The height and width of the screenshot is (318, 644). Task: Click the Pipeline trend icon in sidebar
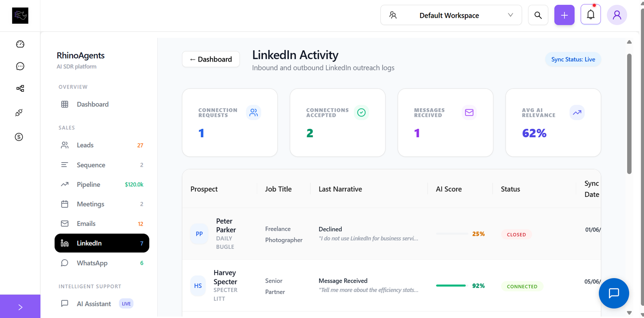coord(64,184)
